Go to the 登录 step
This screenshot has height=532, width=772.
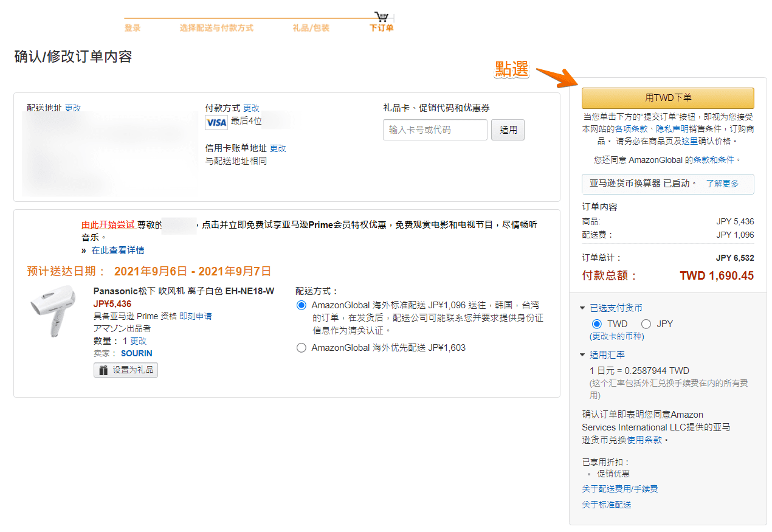point(133,28)
